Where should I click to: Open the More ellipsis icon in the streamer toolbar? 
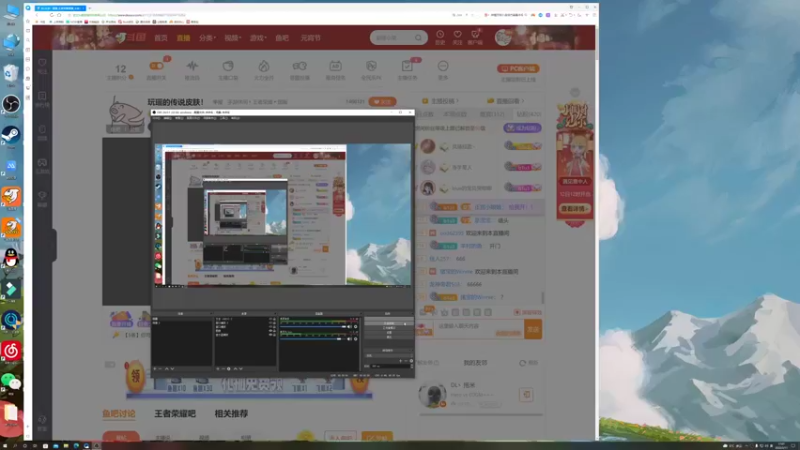click(443, 66)
